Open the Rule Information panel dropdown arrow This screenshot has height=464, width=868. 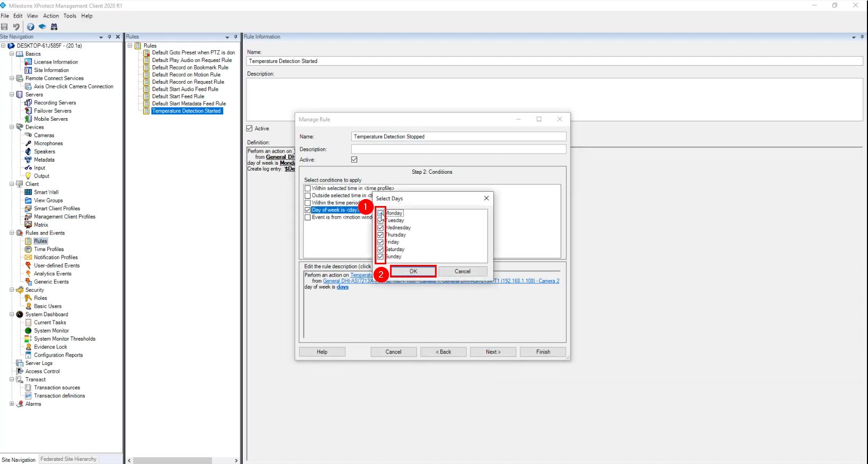pos(854,37)
